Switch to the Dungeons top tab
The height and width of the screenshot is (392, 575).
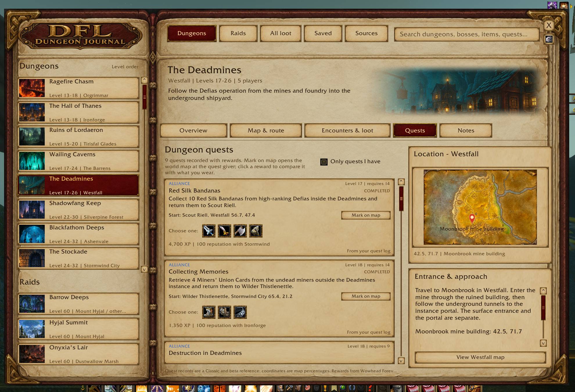(x=192, y=33)
